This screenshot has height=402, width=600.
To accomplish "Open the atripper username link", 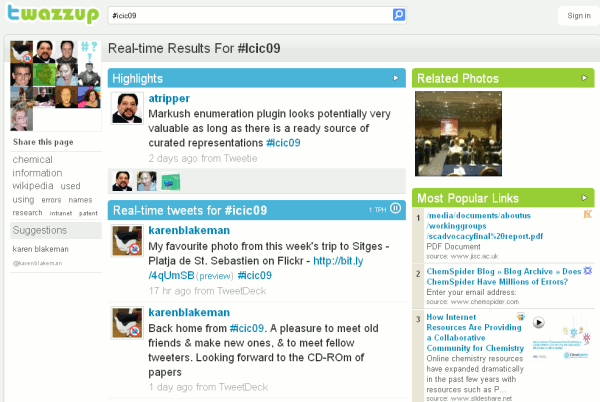I will 169,98.
